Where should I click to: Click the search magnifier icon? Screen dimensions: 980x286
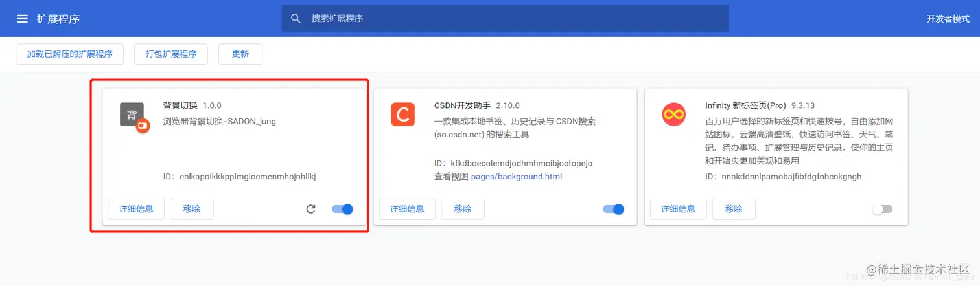(x=296, y=19)
